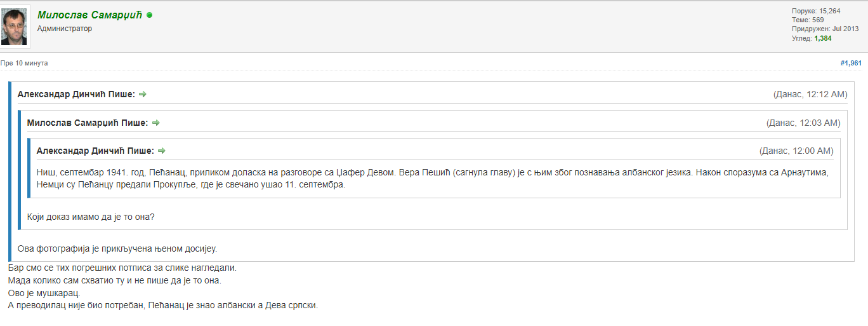The width and height of the screenshot is (868, 326).
Task: Click green arrow in 12:12 AM quote header
Action: 143,94
